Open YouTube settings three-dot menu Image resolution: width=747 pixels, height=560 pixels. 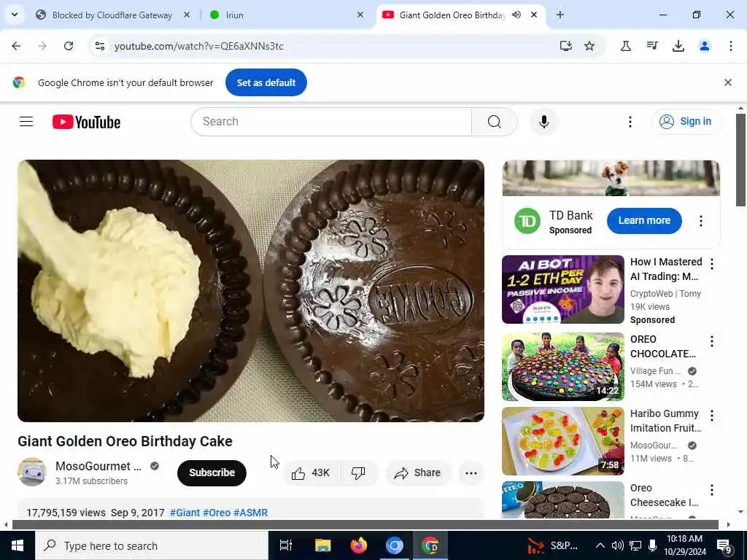click(630, 122)
